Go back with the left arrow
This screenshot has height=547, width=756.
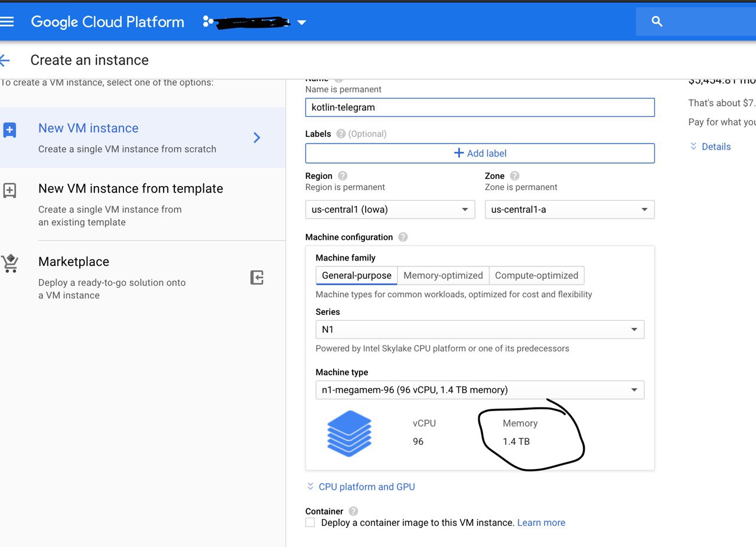point(5,60)
